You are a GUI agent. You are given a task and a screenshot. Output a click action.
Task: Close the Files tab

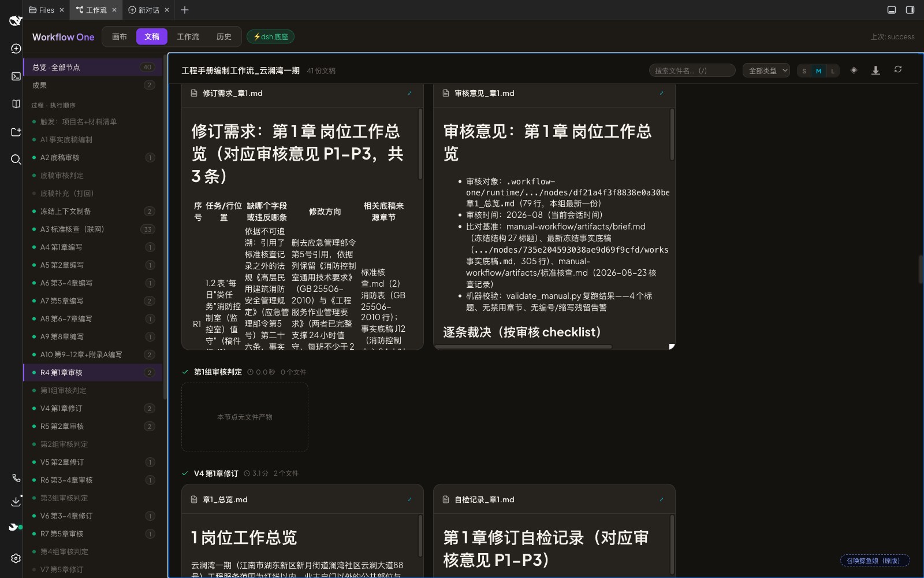[x=62, y=10]
